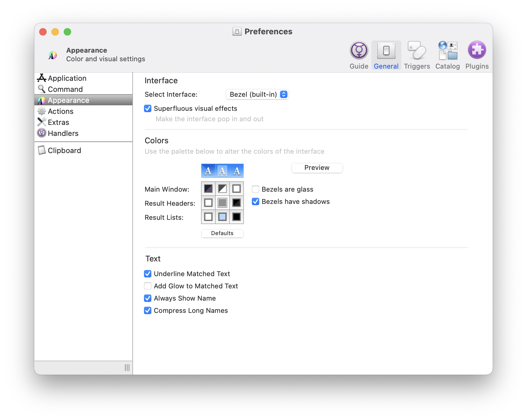The width and height of the screenshot is (527, 420).
Task: Click the Appearance header color-wheel icon
Action: point(53,55)
